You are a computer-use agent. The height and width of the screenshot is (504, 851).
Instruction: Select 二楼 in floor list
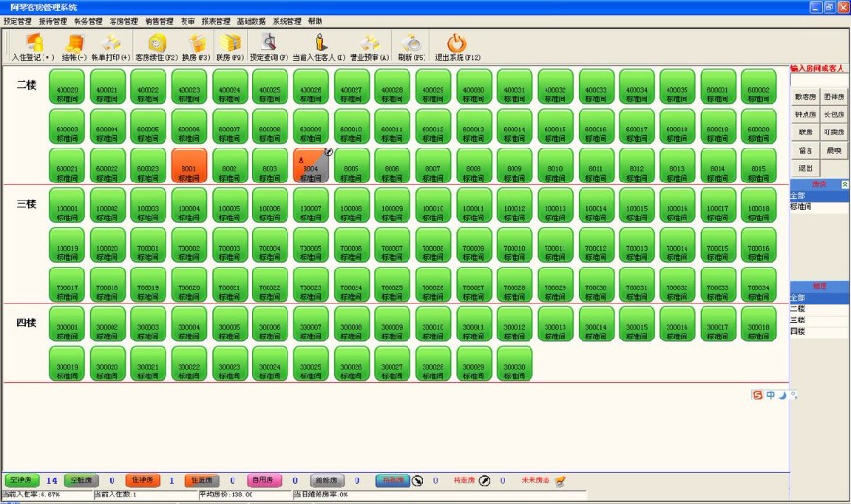(x=819, y=308)
